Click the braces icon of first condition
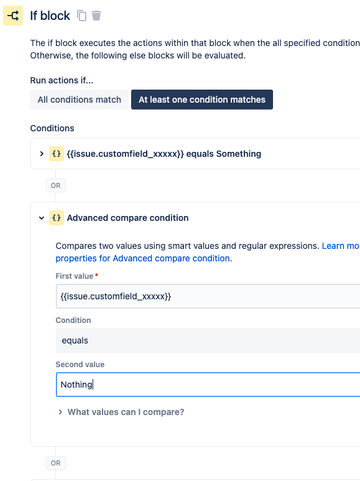 pos(56,154)
